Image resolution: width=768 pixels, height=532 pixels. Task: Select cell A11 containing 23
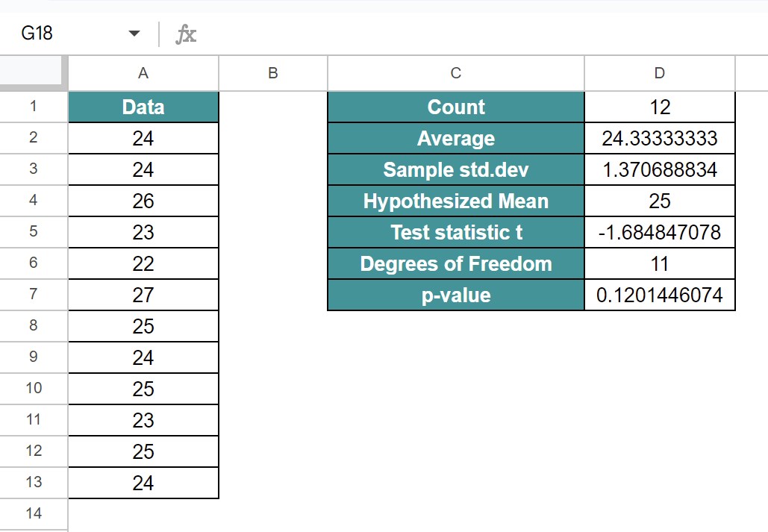[143, 420]
